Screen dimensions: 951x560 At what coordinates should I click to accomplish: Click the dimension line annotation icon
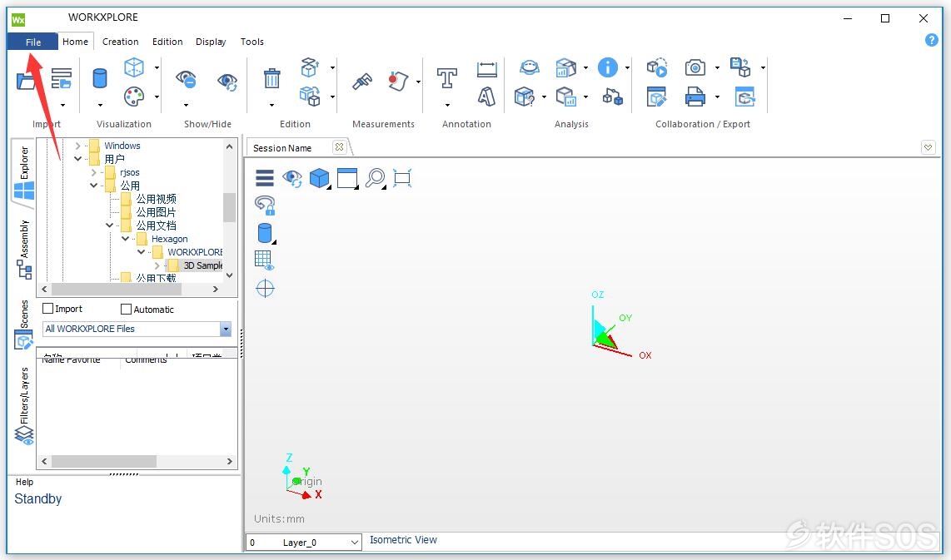pyautogui.click(x=486, y=69)
